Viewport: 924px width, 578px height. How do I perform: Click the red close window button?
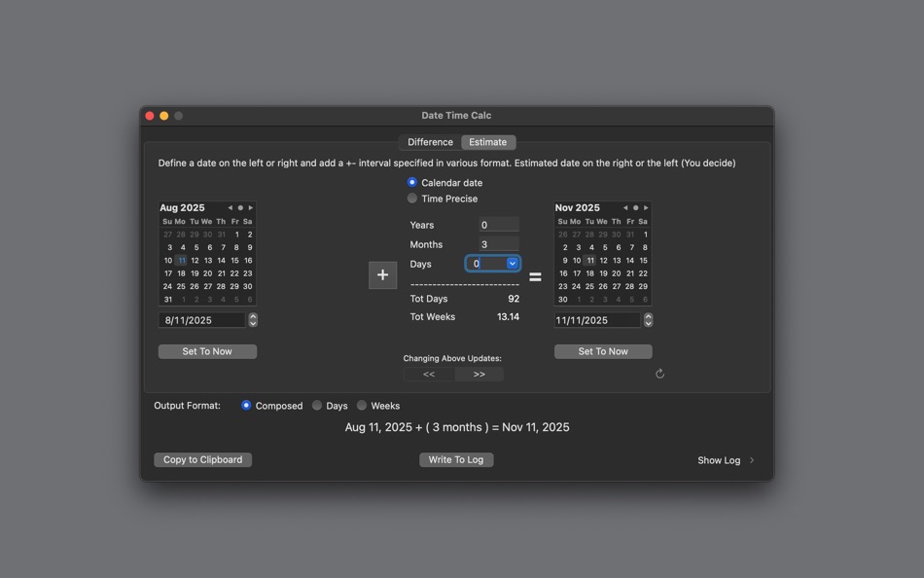pos(150,116)
